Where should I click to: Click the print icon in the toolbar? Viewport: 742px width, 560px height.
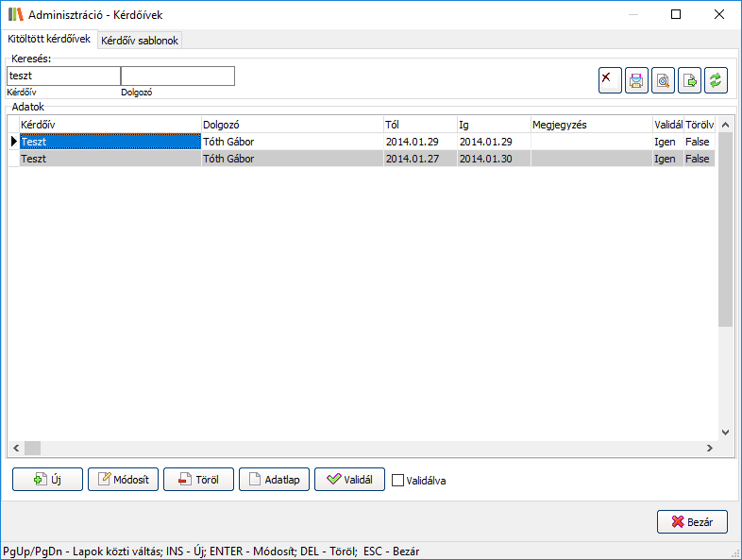(x=636, y=81)
